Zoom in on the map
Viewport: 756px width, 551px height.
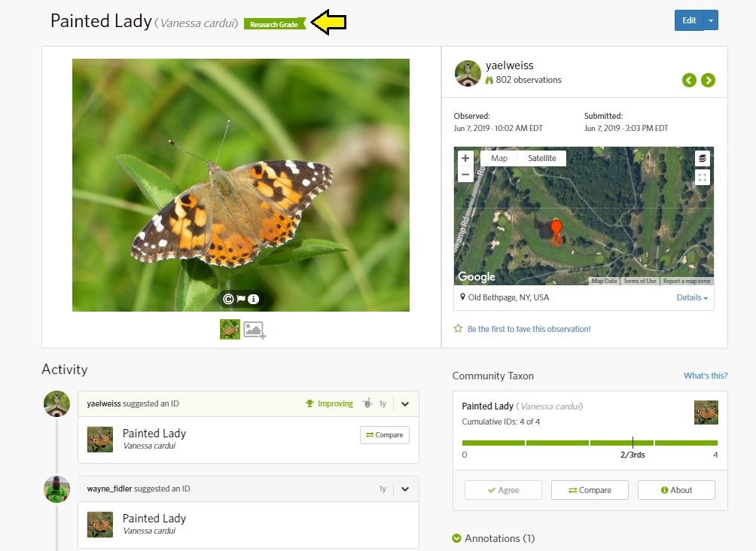pyautogui.click(x=465, y=158)
